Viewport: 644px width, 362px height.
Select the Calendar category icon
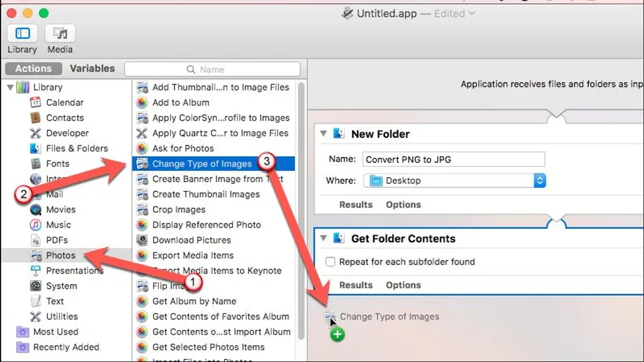coord(36,102)
